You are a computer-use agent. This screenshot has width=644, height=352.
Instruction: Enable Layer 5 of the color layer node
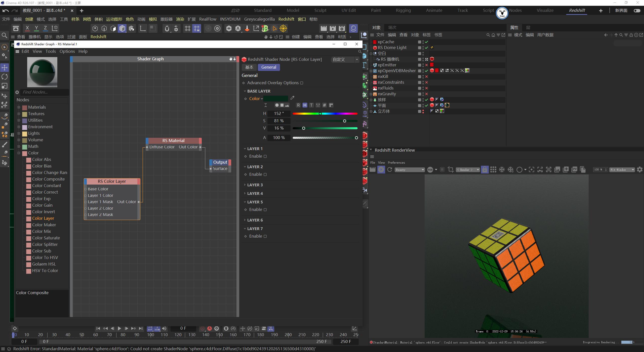(x=265, y=209)
